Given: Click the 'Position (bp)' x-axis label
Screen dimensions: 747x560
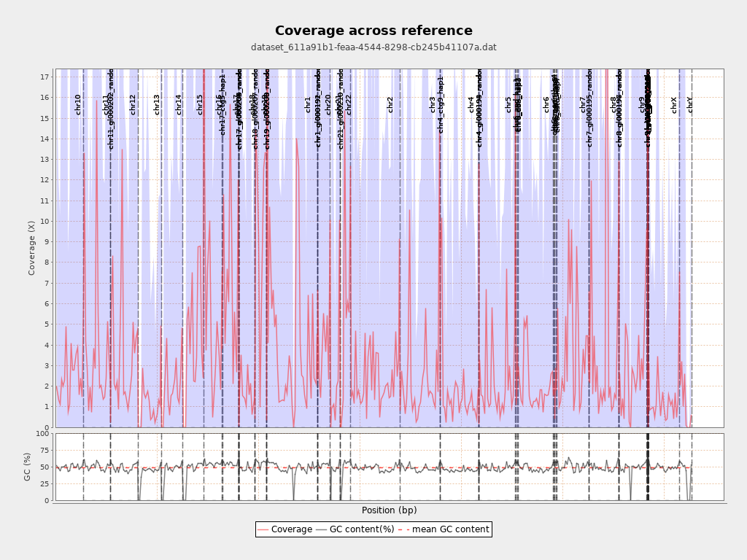Looking at the screenshot, I should point(389,510).
